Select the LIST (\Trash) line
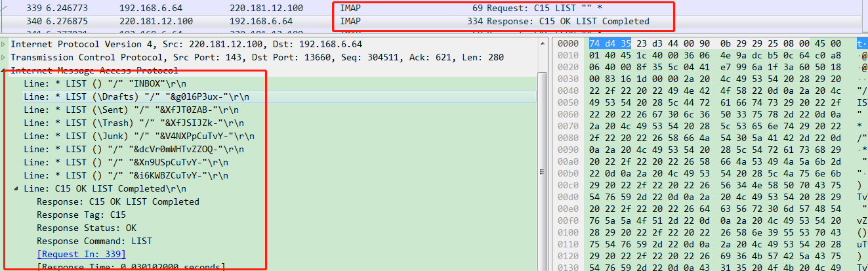Image resolution: width=868 pixels, height=271 pixels. [x=269, y=123]
